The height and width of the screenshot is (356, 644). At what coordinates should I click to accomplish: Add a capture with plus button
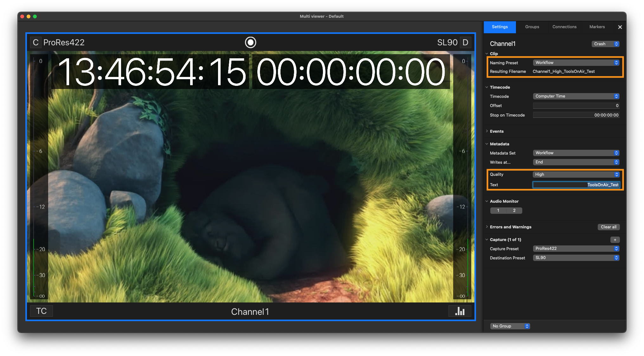click(x=615, y=240)
